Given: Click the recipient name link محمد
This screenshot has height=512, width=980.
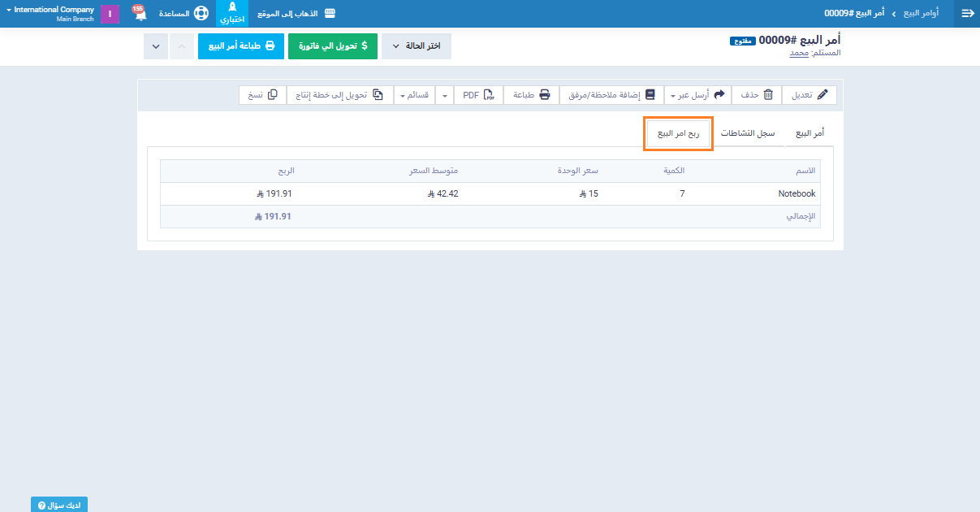Looking at the screenshot, I should [x=800, y=54].
